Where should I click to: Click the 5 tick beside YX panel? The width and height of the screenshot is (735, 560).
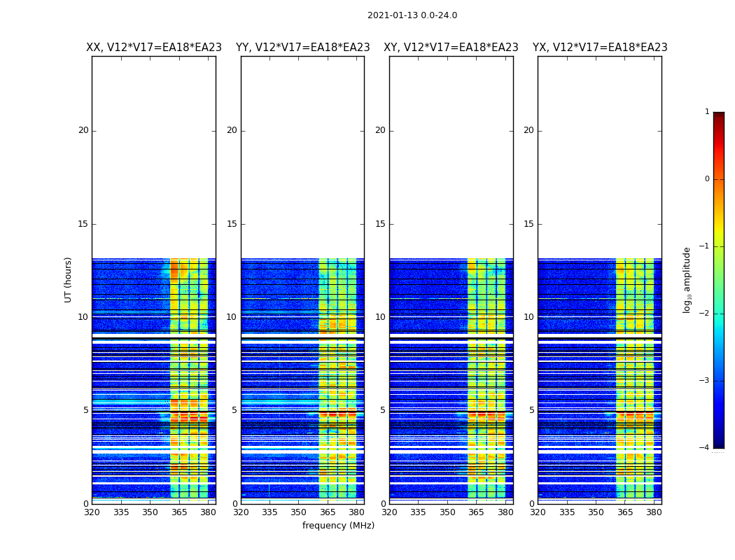coord(532,410)
